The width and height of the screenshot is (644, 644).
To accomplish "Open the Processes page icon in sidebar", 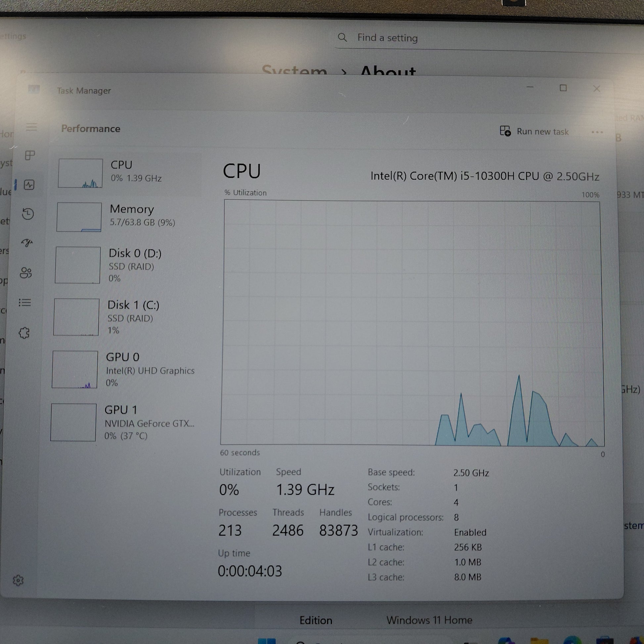I will tap(30, 155).
